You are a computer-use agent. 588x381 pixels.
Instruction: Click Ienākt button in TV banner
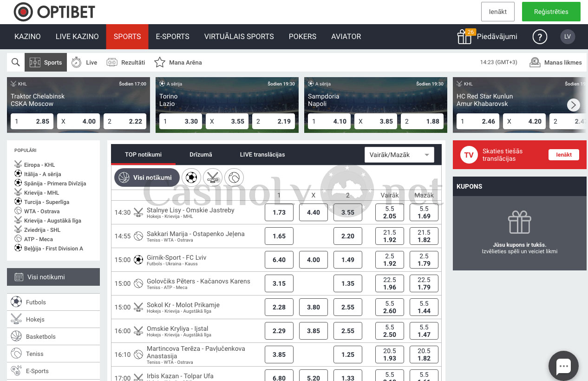563,155
